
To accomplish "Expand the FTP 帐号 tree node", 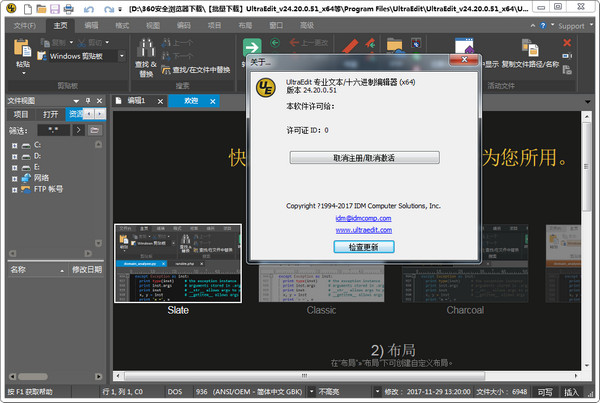I will (x=14, y=188).
